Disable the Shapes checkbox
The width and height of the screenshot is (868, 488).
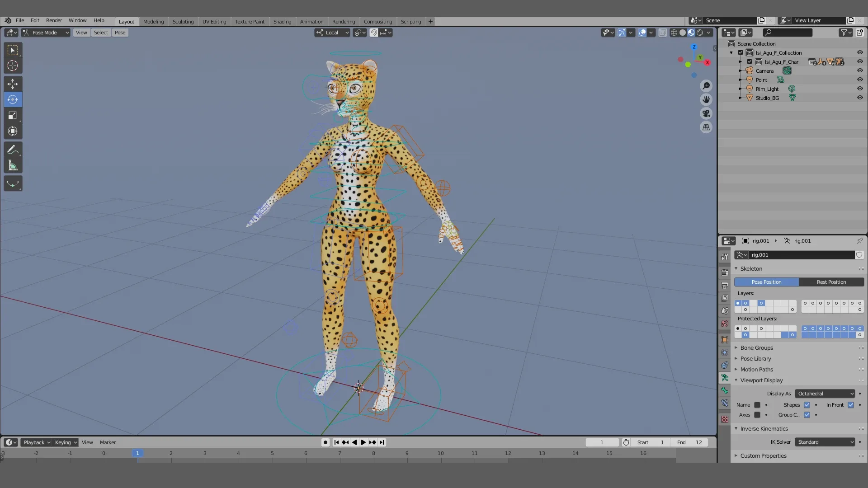[x=807, y=405]
